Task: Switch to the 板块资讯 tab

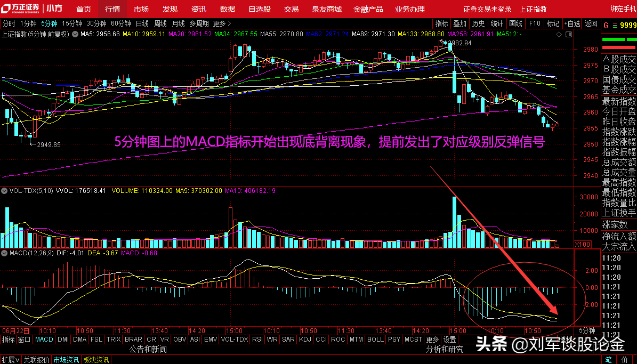Action: (x=96, y=359)
